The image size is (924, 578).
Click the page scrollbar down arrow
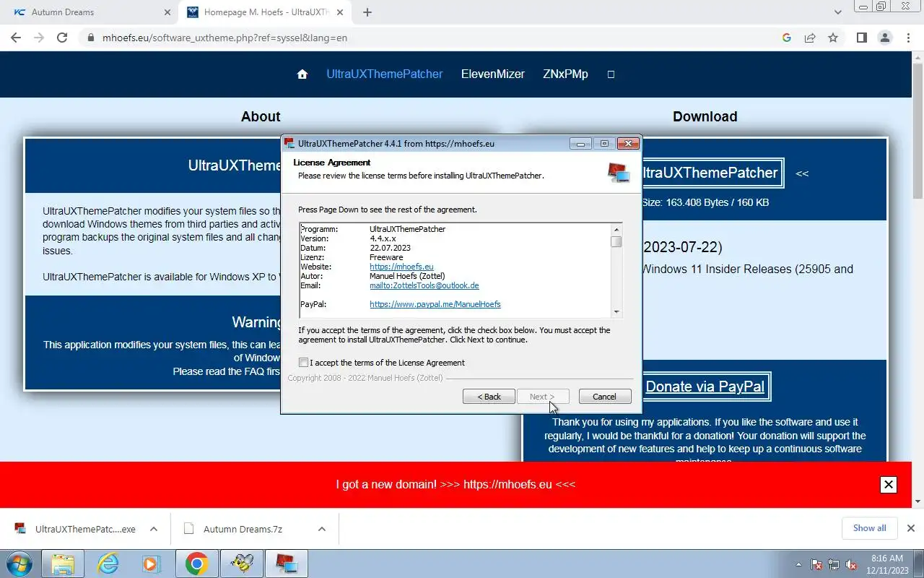[918, 501]
